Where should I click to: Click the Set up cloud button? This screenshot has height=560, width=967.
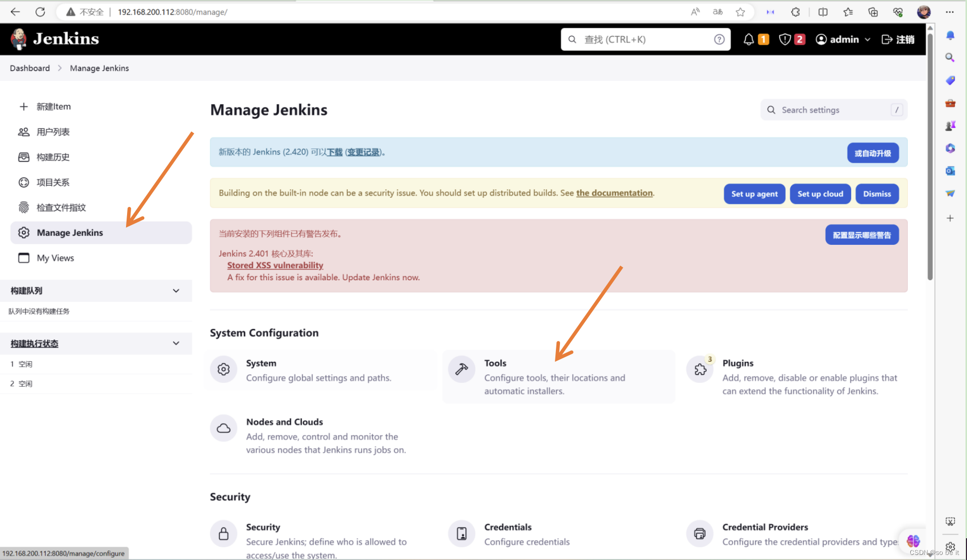[820, 194]
